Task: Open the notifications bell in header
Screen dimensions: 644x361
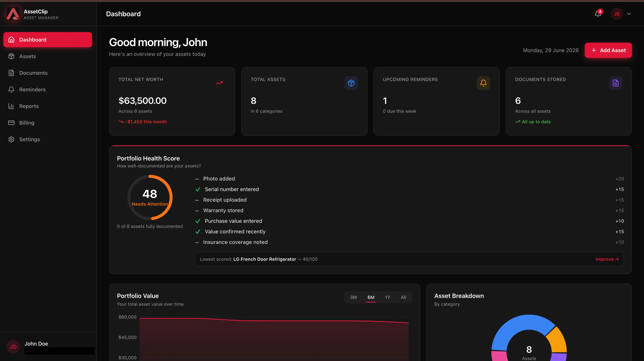Action: [x=598, y=14]
